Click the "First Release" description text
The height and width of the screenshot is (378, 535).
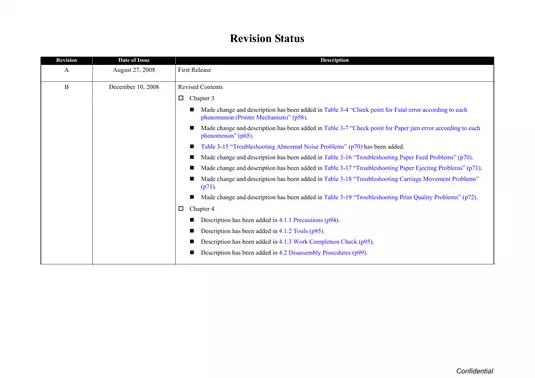(194, 70)
